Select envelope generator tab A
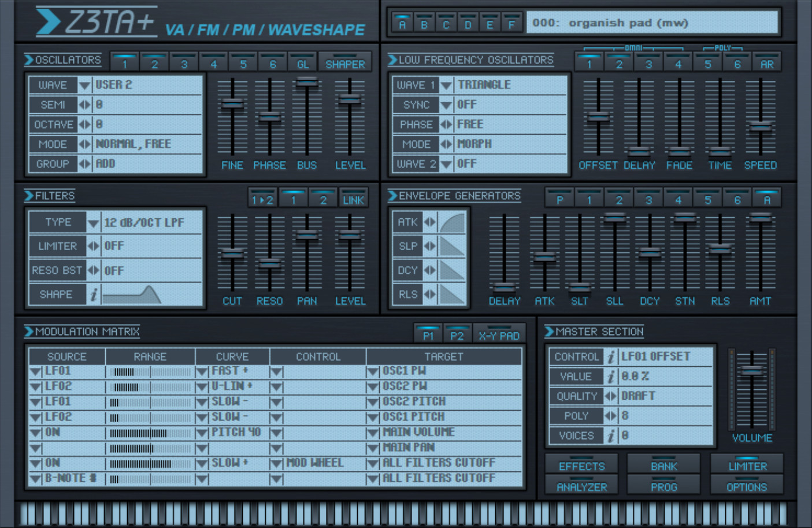The width and height of the screenshot is (812, 528). click(767, 198)
